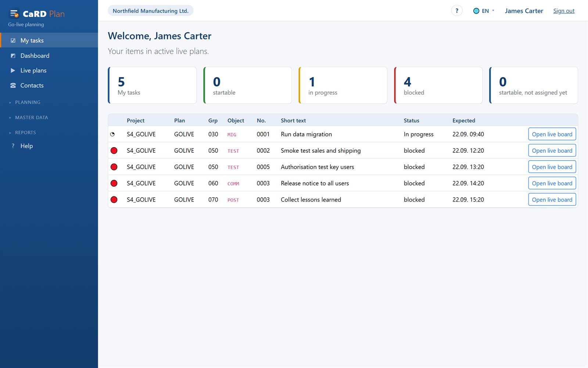Select the in progress summary card
This screenshot has height=368, width=588.
click(343, 85)
